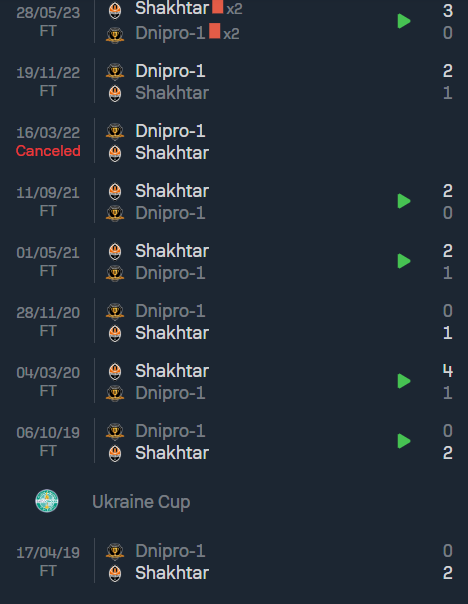Play highlights for 06/10/19 match
The image size is (468, 604).
click(x=404, y=441)
